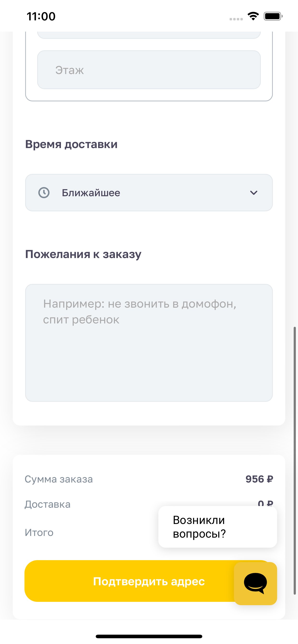Tap the home indicator bar
298x644 pixels.
[149, 636]
